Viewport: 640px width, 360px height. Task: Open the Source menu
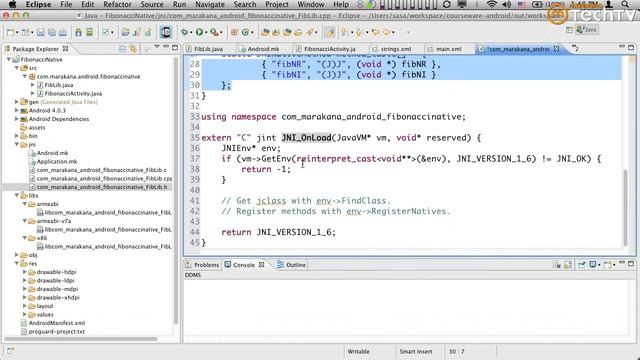[x=152, y=4]
